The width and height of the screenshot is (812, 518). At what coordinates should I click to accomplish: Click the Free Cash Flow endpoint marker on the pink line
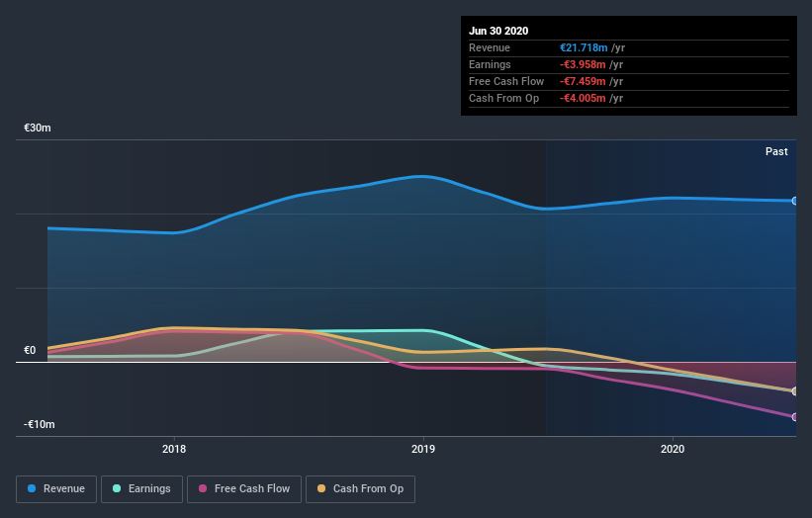[x=795, y=417]
